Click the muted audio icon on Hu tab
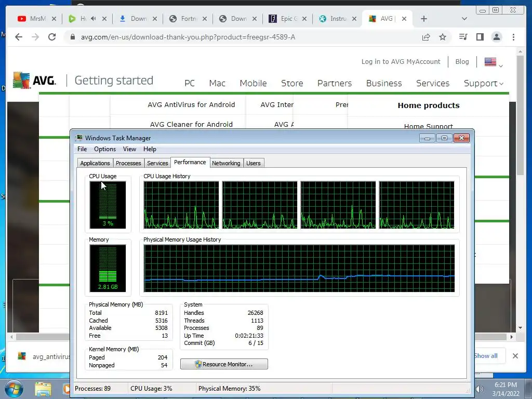Screen dimensions: 532x399 pos(94,19)
